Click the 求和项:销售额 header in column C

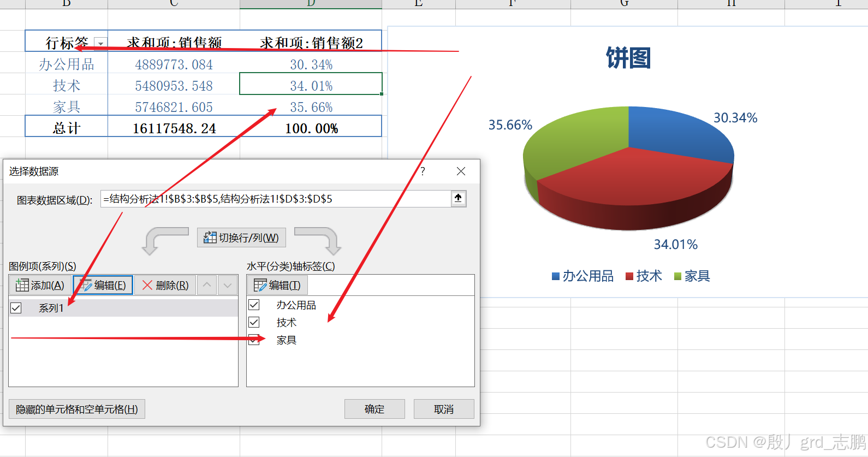(x=174, y=43)
